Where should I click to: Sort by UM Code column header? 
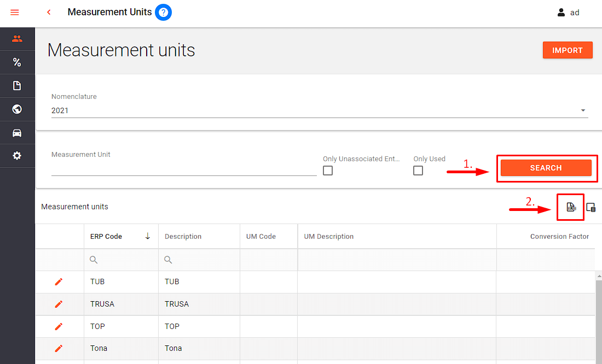(261, 236)
